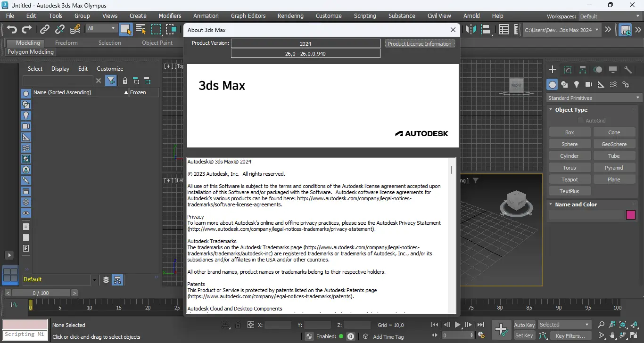Open the Standard Primitives category dropdown
The image size is (644, 343).
[594, 98]
